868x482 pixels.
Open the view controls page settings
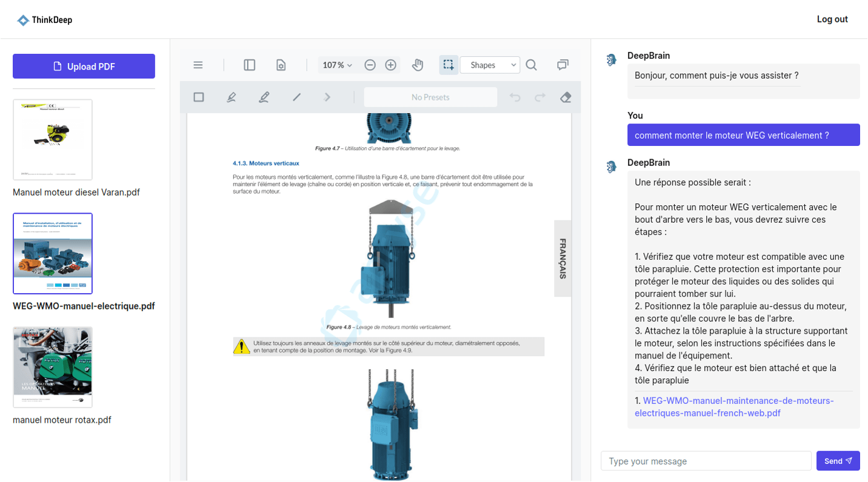coord(281,65)
